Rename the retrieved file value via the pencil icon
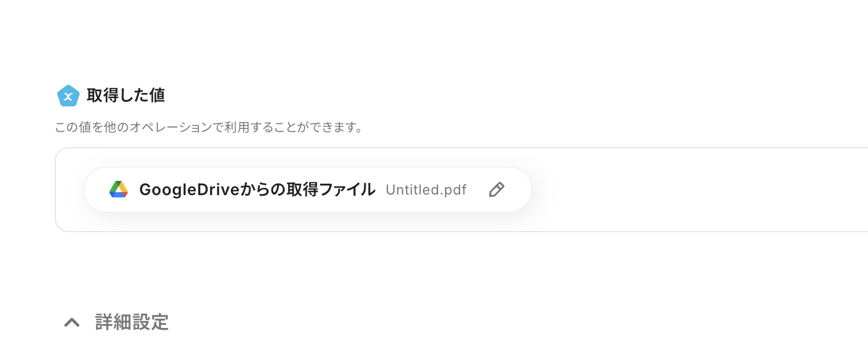Screen dimensions: 868x340 coord(497,189)
